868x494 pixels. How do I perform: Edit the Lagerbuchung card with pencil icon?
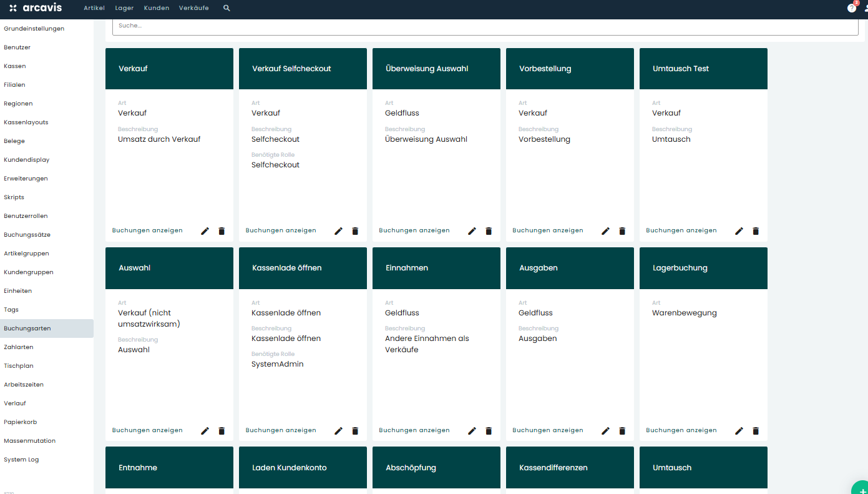pos(739,431)
